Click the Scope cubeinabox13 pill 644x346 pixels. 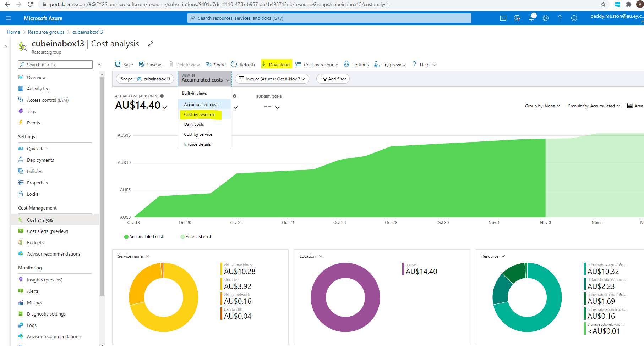(x=145, y=79)
